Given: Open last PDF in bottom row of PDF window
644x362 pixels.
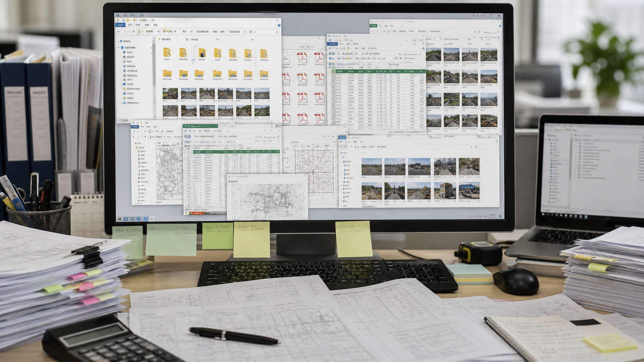Looking at the screenshot, I should [x=319, y=118].
